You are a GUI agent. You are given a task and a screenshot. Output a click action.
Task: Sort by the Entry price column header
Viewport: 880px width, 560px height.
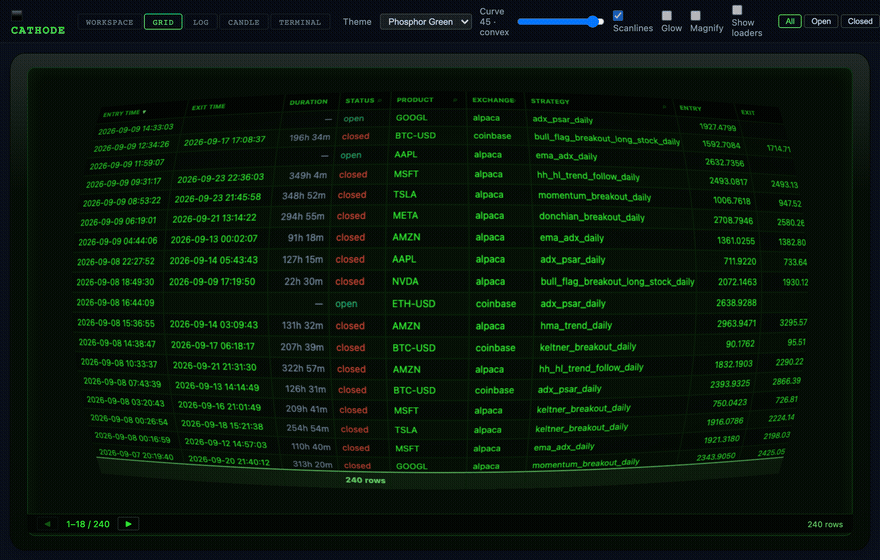point(690,108)
